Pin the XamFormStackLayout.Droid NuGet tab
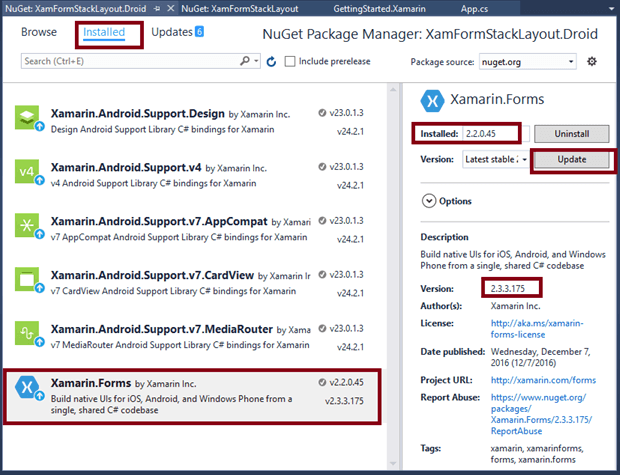The image size is (620, 475). click(157, 8)
